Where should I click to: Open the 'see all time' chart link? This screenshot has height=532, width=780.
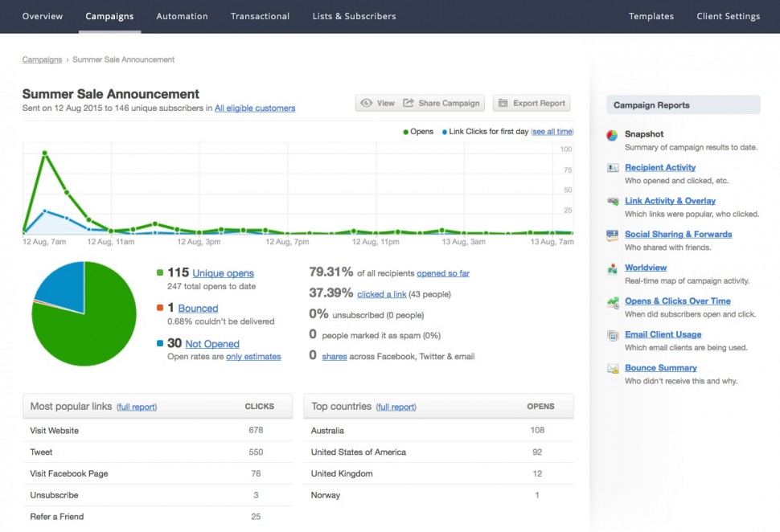[552, 132]
